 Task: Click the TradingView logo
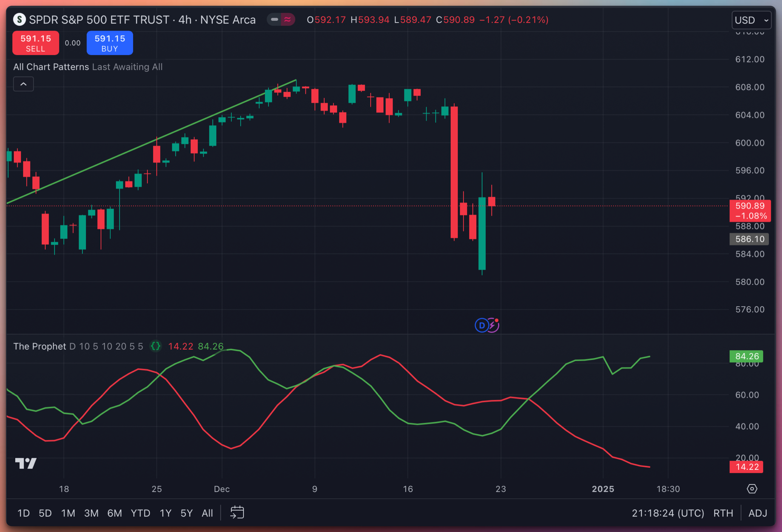[x=26, y=463]
